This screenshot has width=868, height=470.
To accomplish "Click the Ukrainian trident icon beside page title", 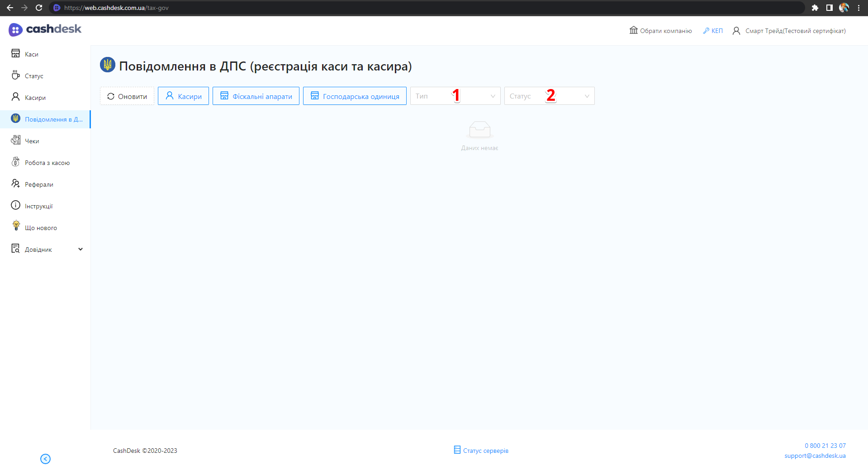I will [108, 65].
